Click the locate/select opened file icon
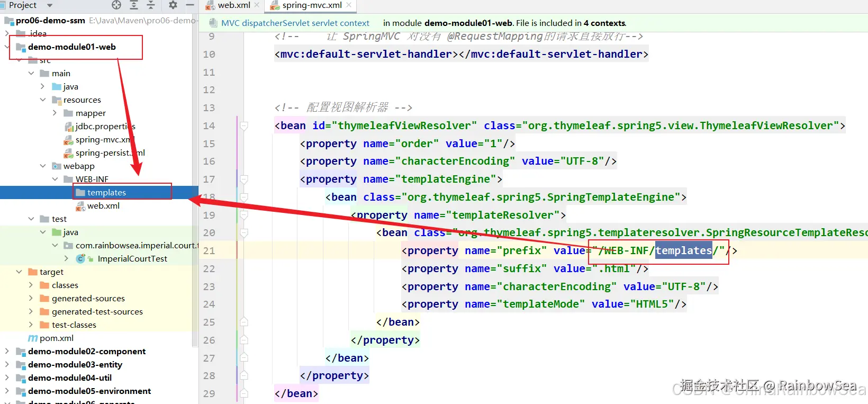 point(116,5)
